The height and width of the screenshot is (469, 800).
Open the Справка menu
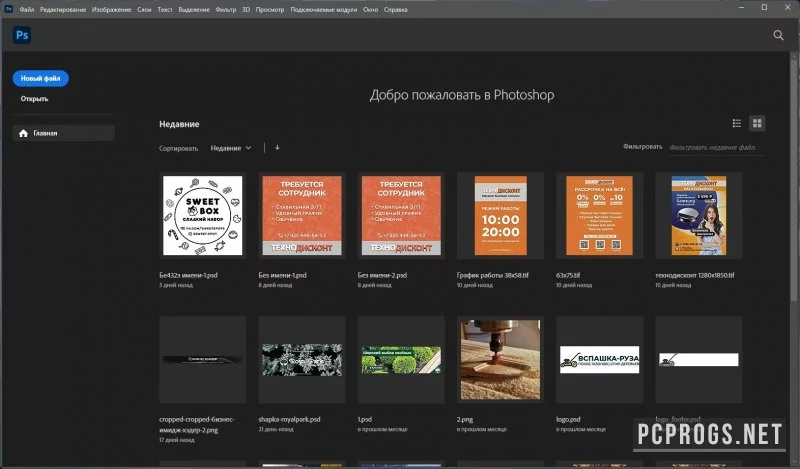tap(395, 9)
